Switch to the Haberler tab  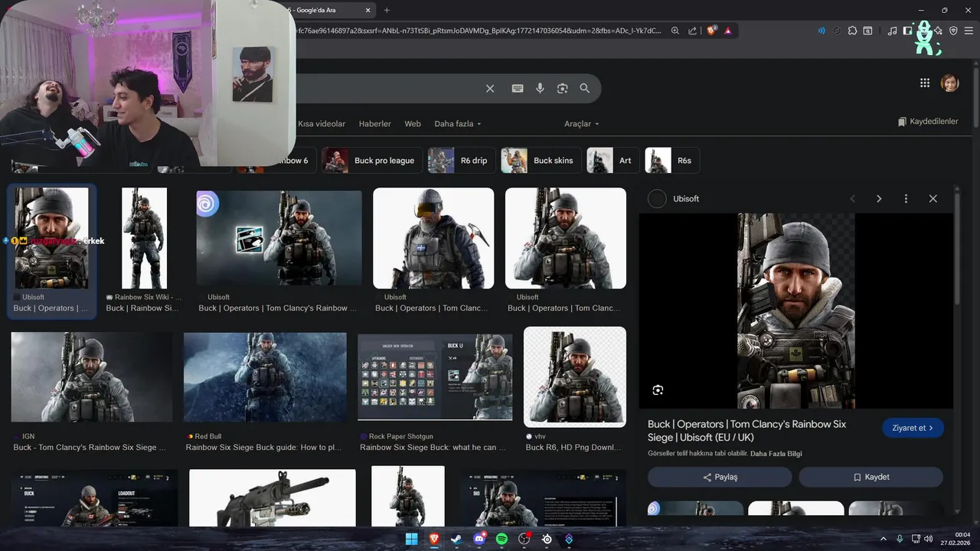click(375, 124)
